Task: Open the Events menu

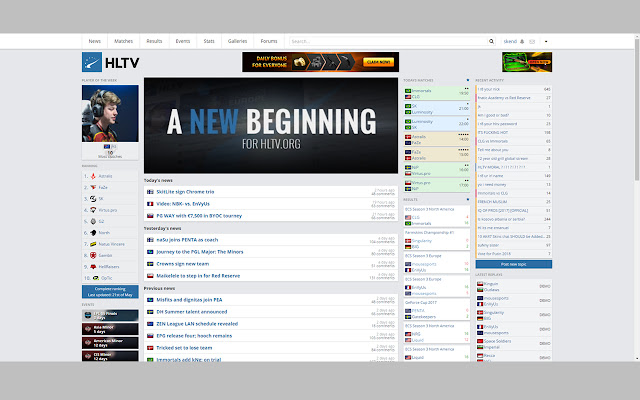Action: click(x=183, y=41)
